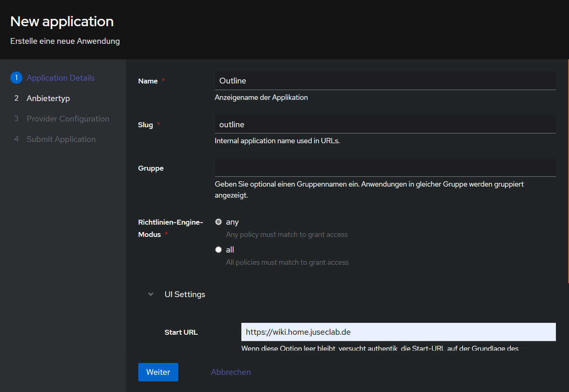The image size is (569, 392).
Task: Edit the Slug field with value outline
Action: (385, 124)
